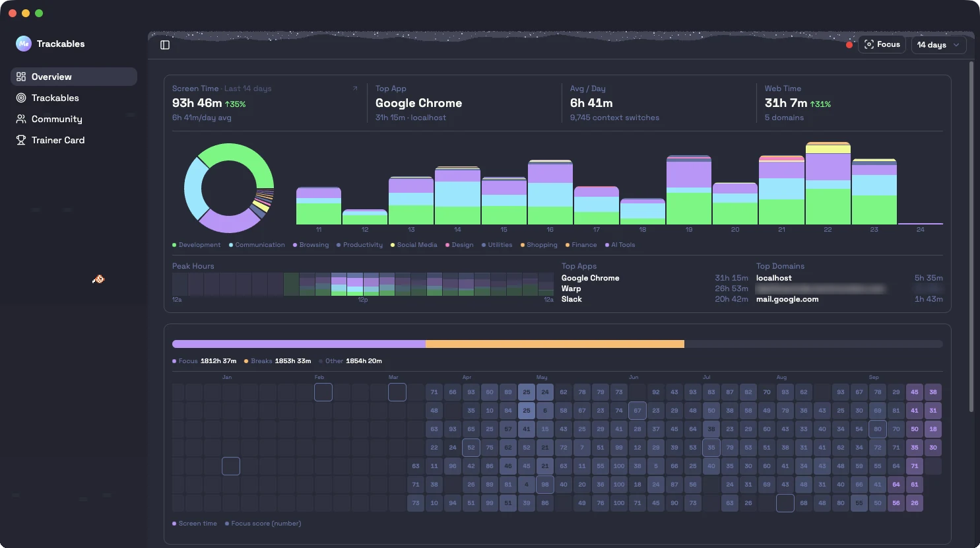
Task: Select the bar for day 22
Action: click(x=828, y=183)
